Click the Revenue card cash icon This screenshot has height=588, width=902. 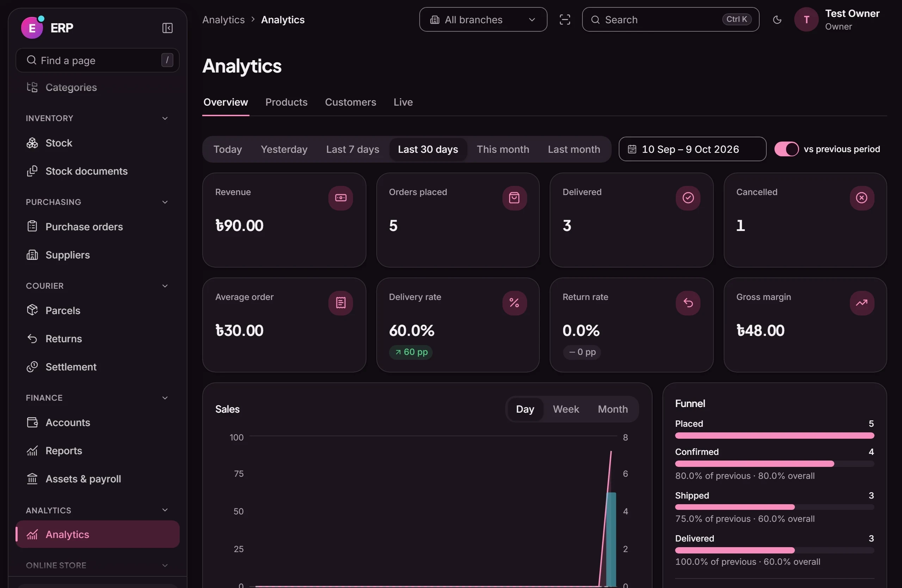[x=340, y=198]
